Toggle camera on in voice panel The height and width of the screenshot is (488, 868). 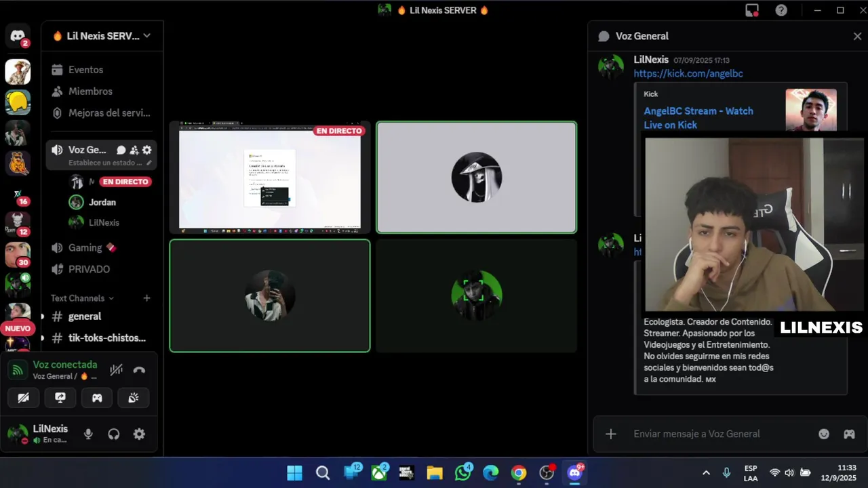click(x=23, y=398)
